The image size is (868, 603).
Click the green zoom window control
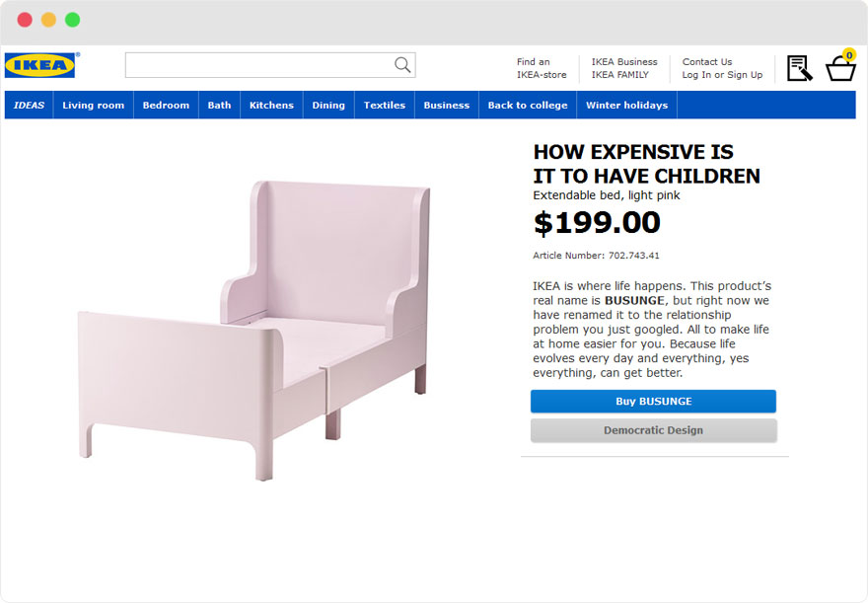point(71,18)
